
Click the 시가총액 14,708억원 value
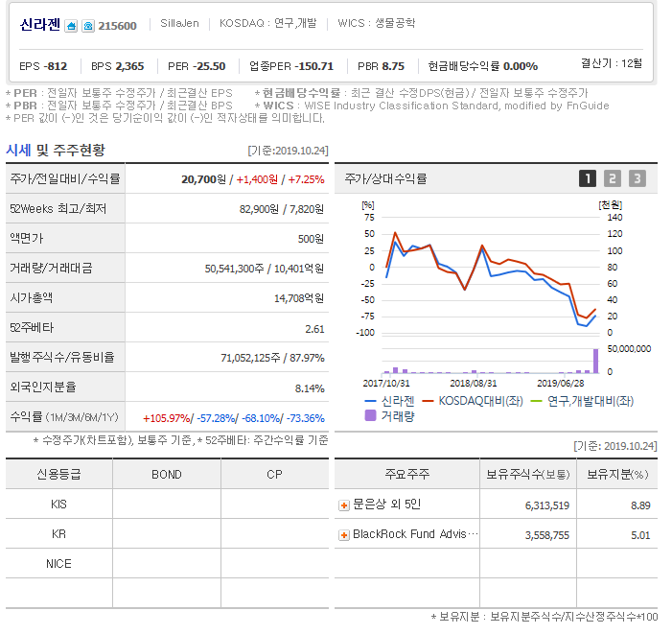coord(299,298)
